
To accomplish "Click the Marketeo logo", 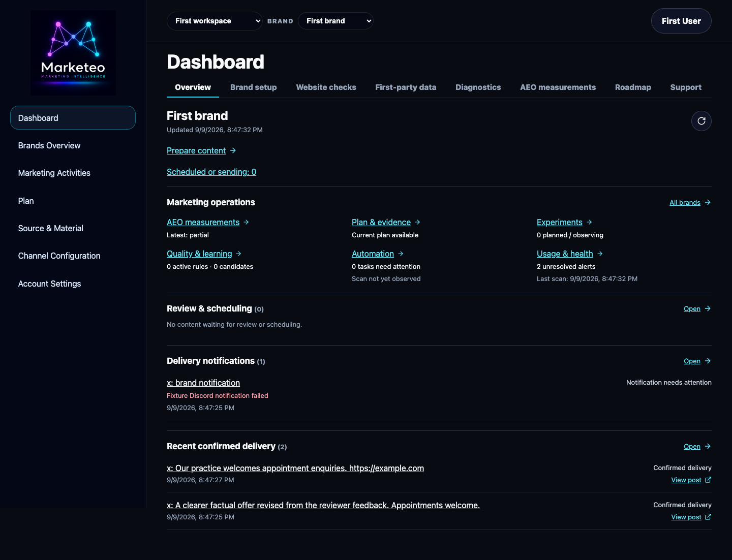I will pyautogui.click(x=73, y=53).
